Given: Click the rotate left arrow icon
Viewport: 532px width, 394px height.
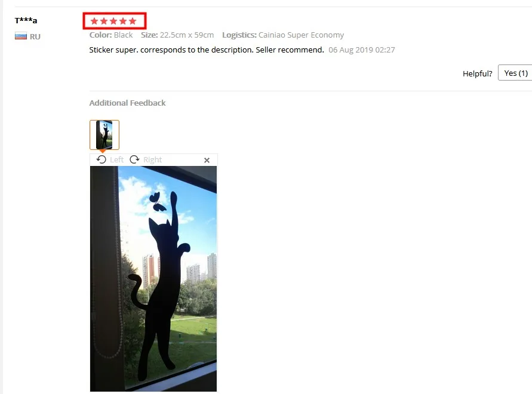Looking at the screenshot, I should tap(101, 159).
